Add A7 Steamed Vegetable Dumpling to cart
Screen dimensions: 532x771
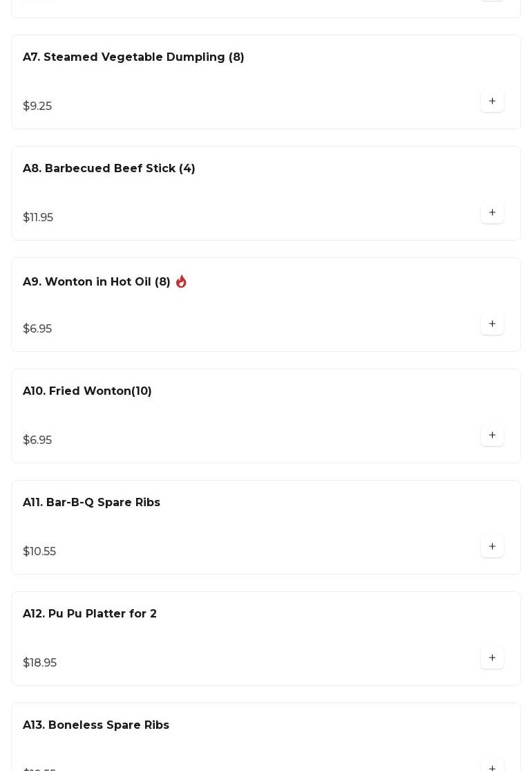tap(492, 102)
